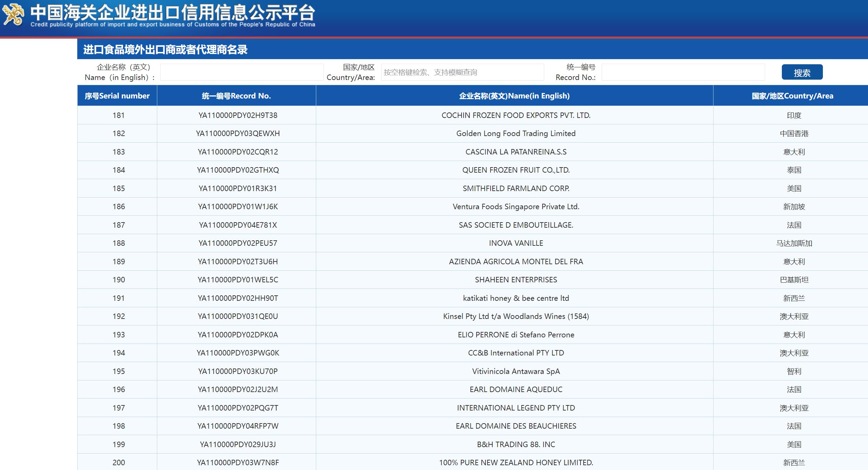Image resolution: width=868 pixels, height=470 pixels.
Task: Select record YA110000PDY02T3U6H
Action: [238, 261]
